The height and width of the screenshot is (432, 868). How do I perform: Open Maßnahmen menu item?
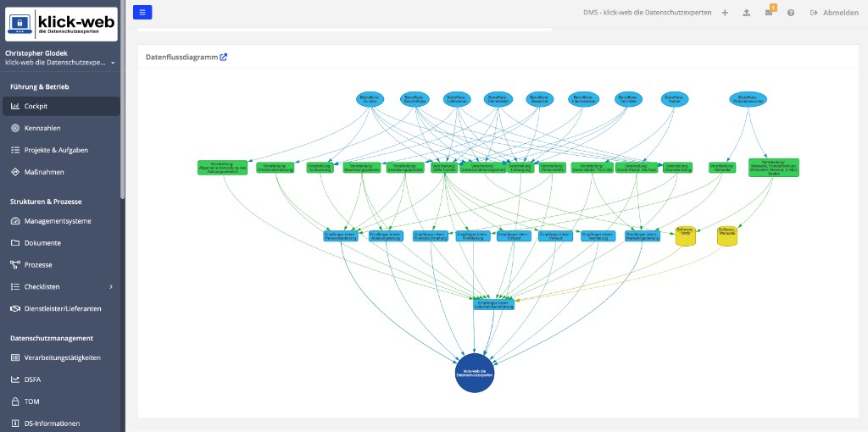pyautogui.click(x=61, y=172)
